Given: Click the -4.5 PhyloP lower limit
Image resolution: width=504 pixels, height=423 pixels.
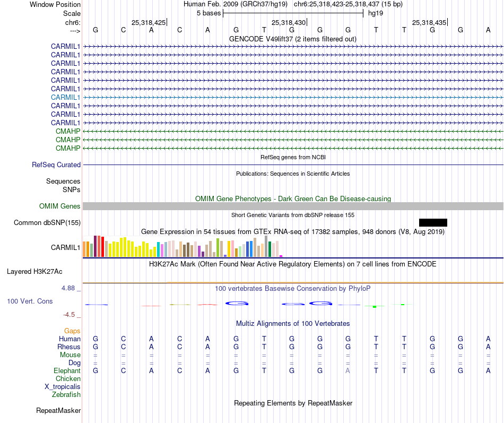Looking at the screenshot, I should click(69, 315).
